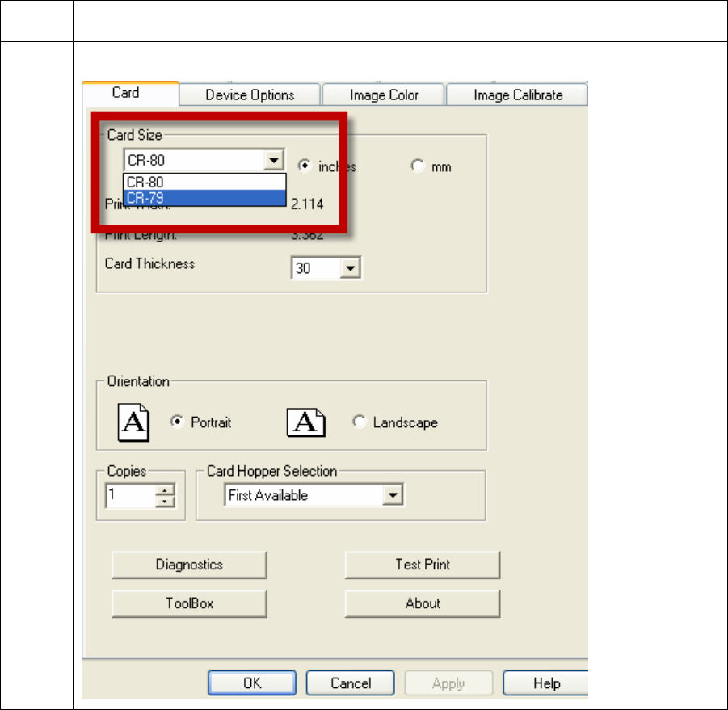Viewport: 728px width, 710px height.
Task: Open the Card Thickness dropdown
Action: pos(351,267)
